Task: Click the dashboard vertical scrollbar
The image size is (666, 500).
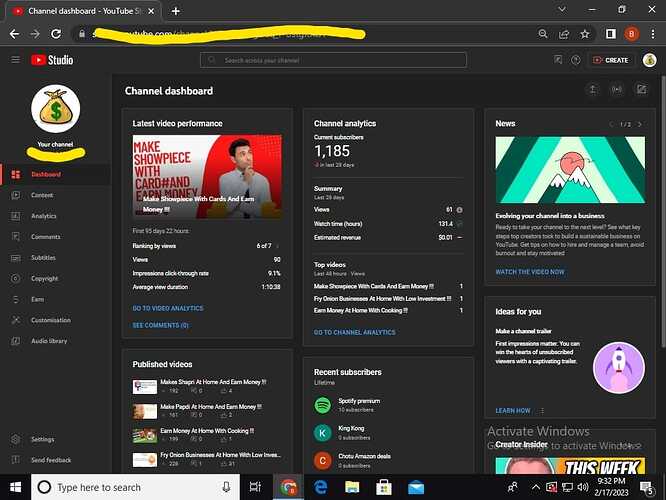Action: (663, 210)
